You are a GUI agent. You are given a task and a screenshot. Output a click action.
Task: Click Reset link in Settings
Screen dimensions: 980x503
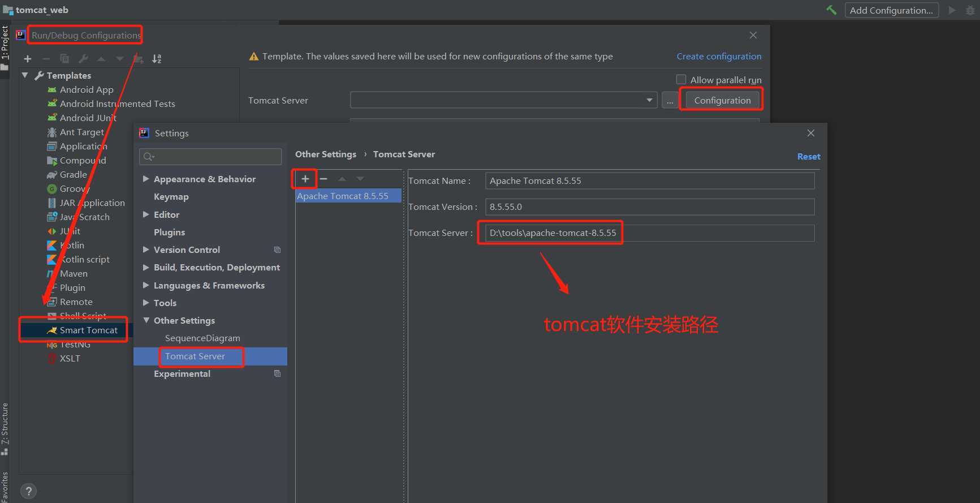point(809,157)
